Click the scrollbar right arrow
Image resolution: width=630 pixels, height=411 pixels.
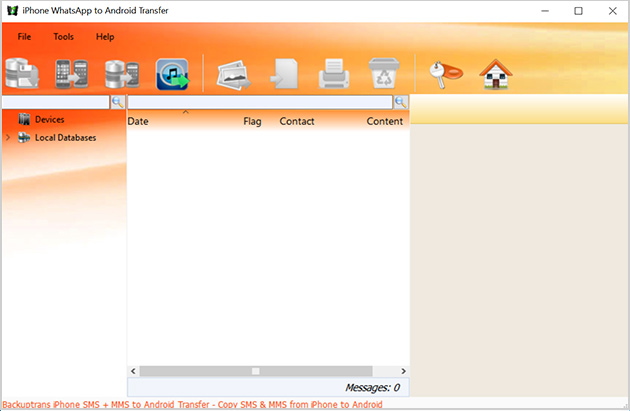(403, 371)
